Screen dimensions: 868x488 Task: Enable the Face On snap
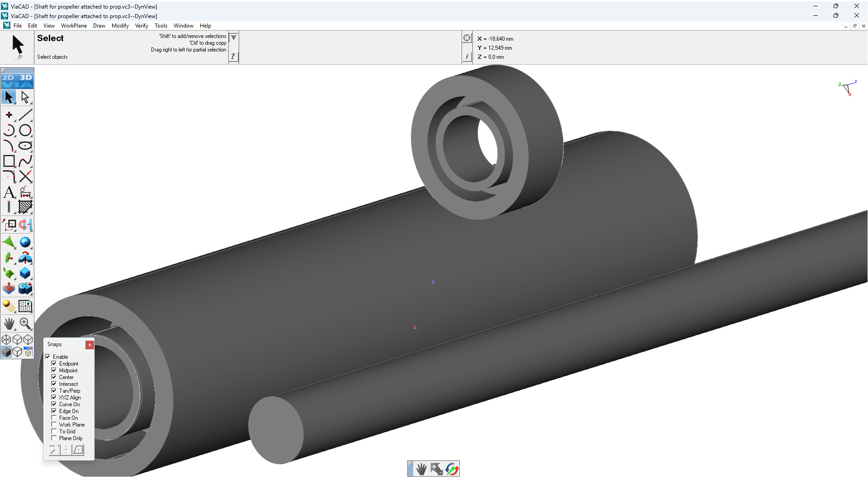click(x=54, y=418)
